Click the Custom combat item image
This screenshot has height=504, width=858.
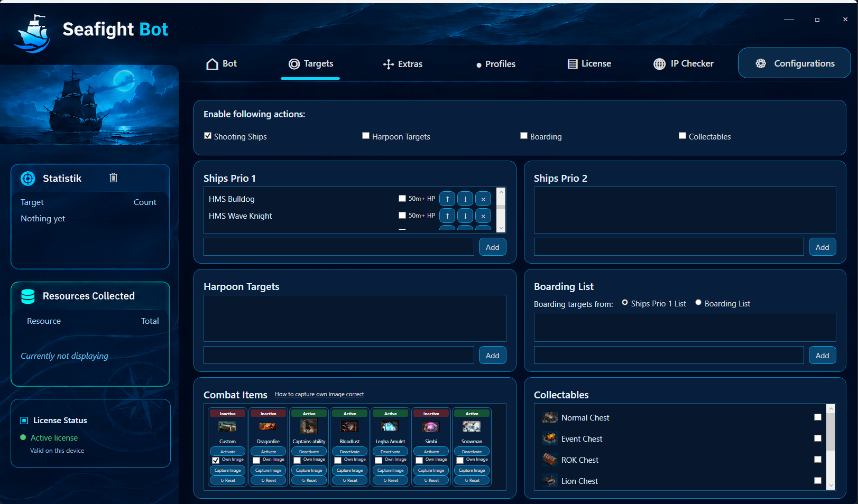227,426
